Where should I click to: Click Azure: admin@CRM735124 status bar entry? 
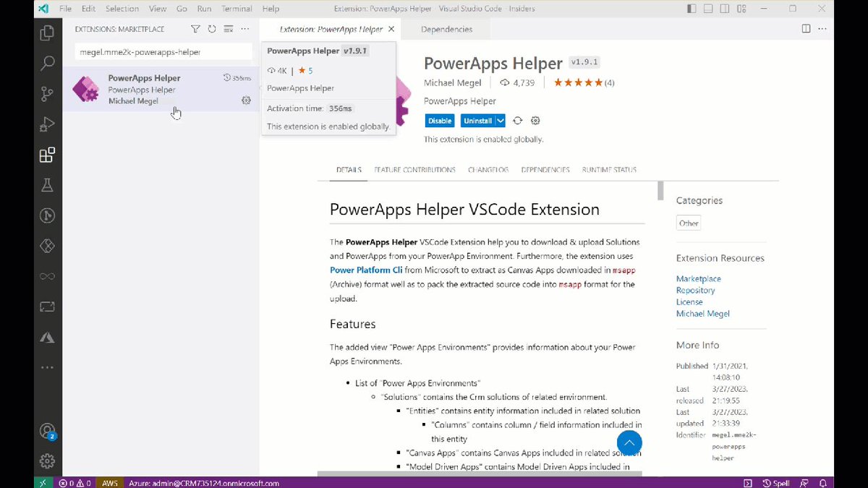pos(204,483)
